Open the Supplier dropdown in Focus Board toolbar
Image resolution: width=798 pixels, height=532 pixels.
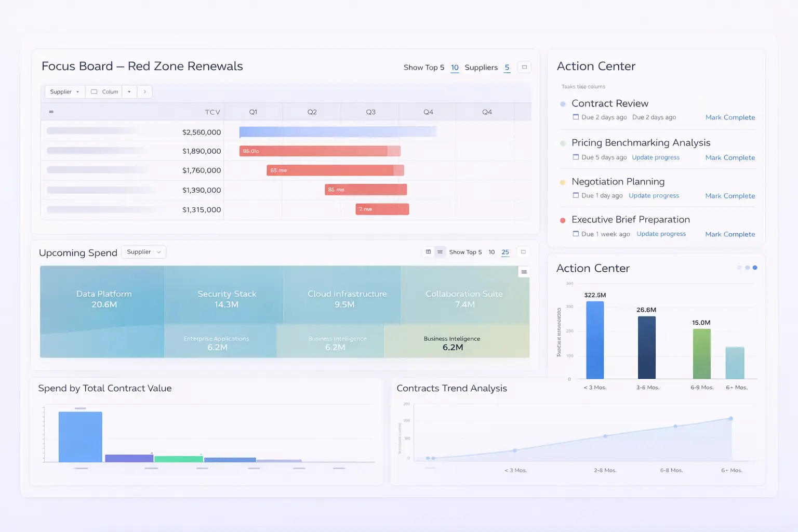click(x=65, y=92)
